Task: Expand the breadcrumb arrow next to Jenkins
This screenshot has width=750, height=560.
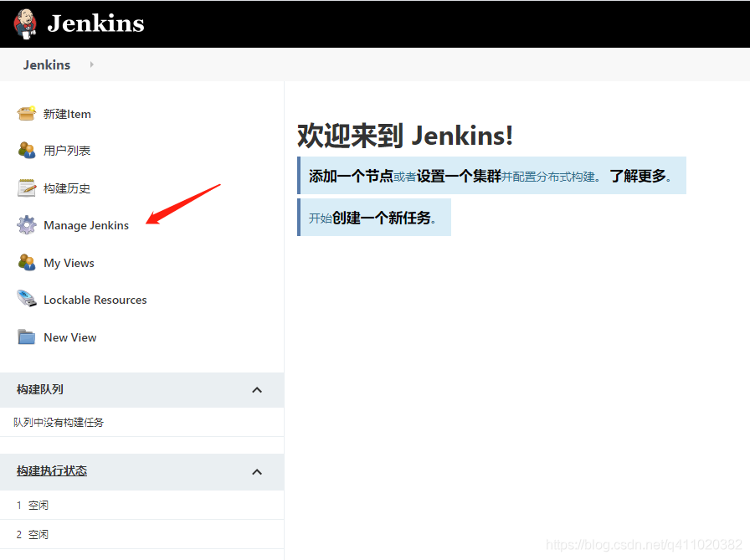Action: coord(91,64)
